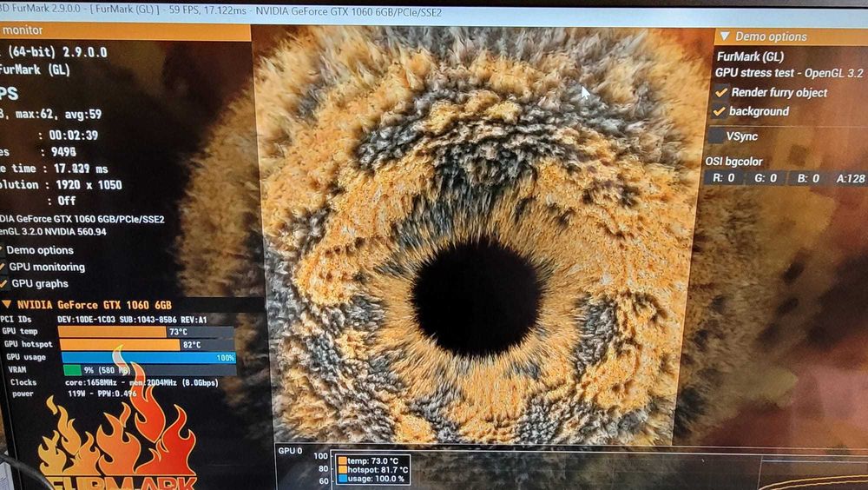Click the elapsed time 00:02:39
Image resolution: width=868 pixels, height=490 pixels.
(x=73, y=136)
